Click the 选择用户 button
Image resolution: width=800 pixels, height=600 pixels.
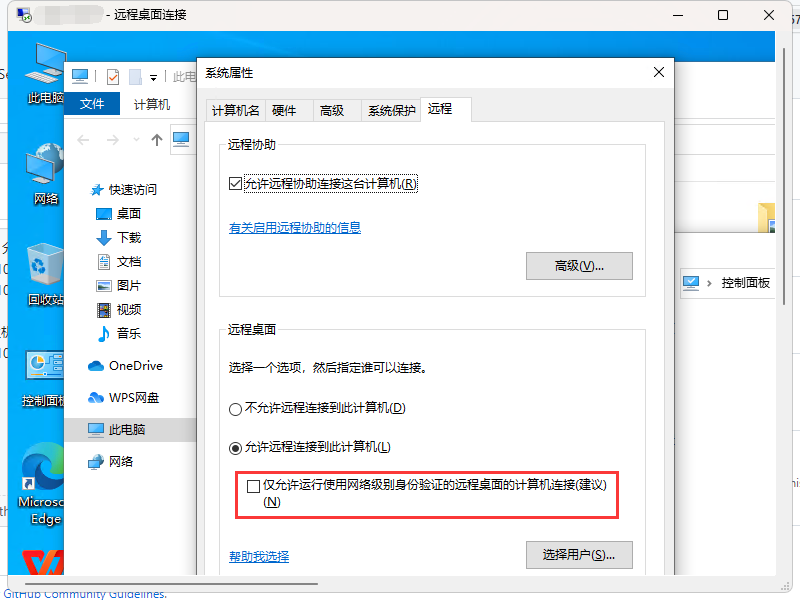coord(579,555)
